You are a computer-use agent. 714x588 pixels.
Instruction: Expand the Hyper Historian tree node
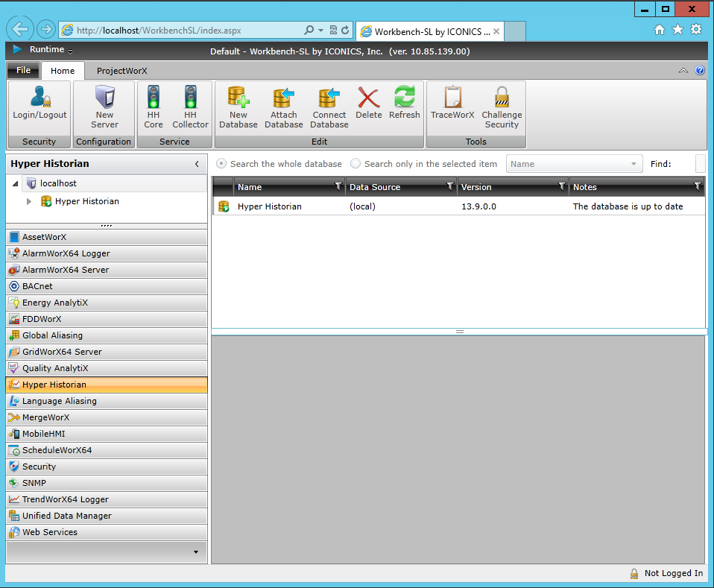pos(29,201)
